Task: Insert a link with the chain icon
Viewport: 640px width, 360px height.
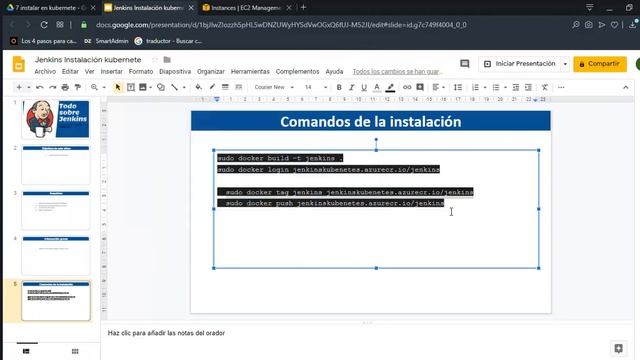Action: point(407,87)
